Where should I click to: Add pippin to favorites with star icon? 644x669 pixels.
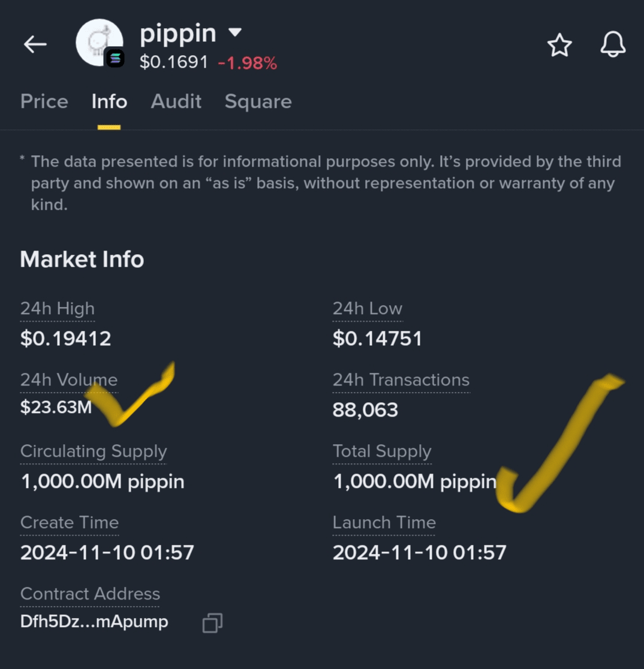(559, 46)
